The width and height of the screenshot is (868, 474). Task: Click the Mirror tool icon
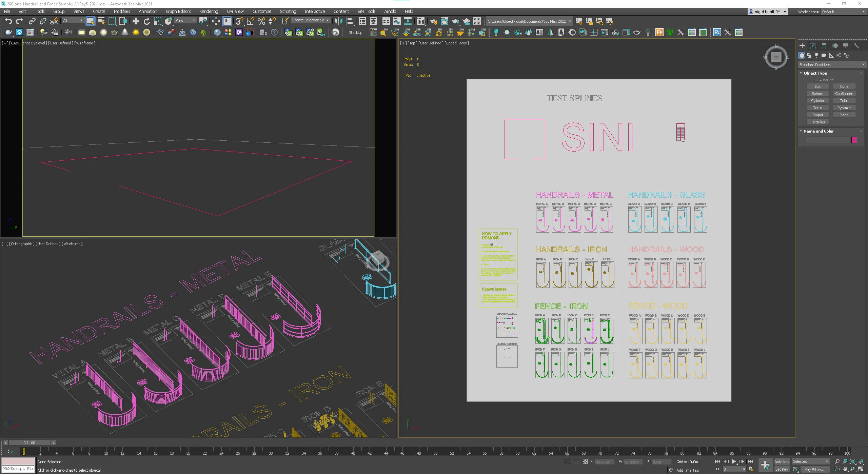pos(338,21)
